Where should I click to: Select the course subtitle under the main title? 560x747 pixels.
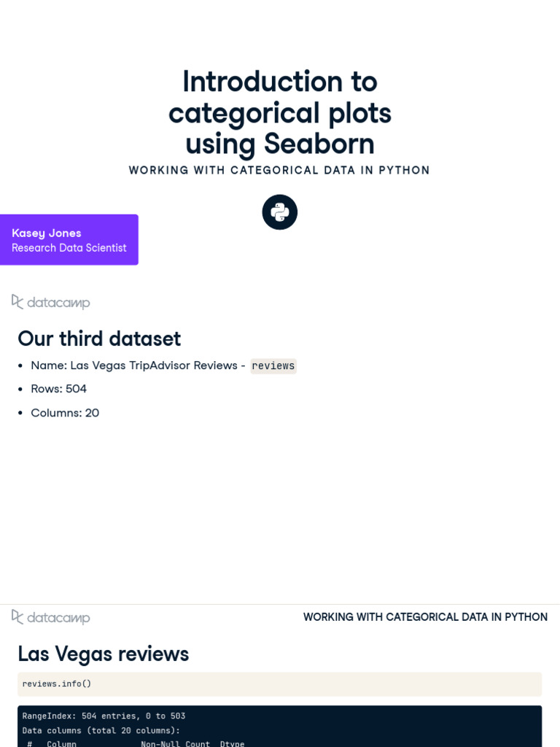[x=279, y=170]
